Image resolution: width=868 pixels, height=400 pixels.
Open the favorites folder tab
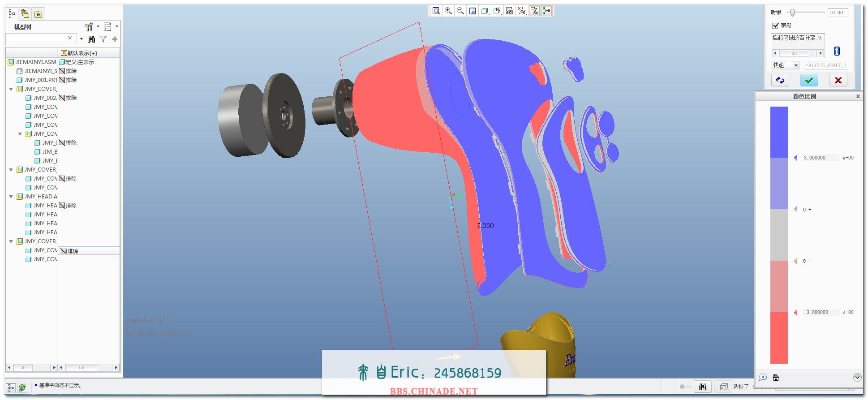tap(39, 14)
